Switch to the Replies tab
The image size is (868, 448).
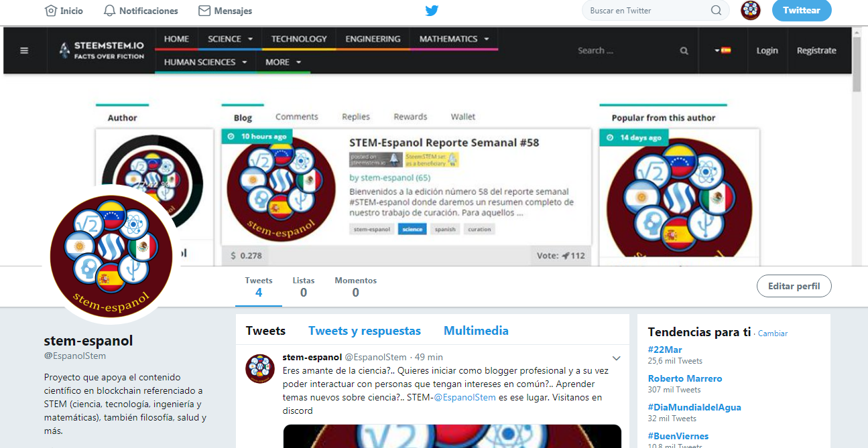356,117
